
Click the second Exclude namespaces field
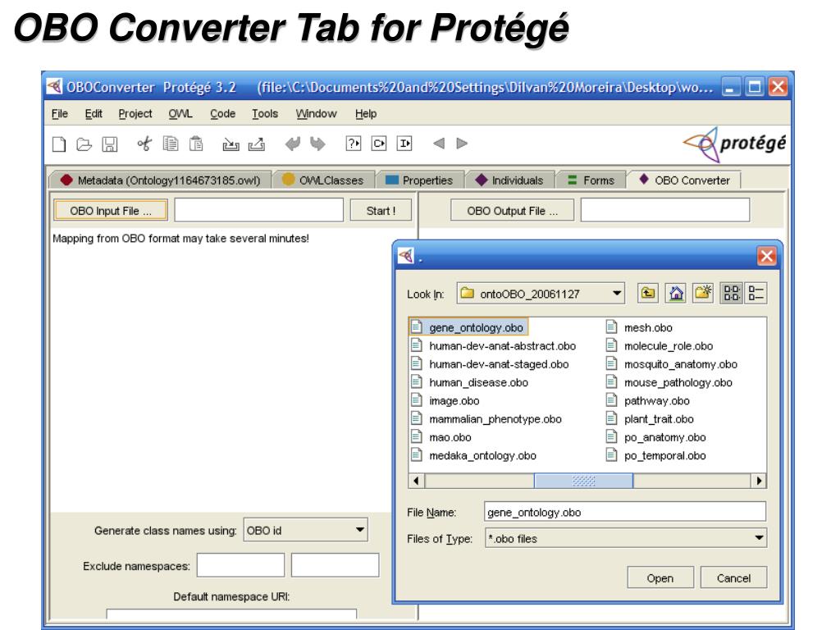point(335,565)
